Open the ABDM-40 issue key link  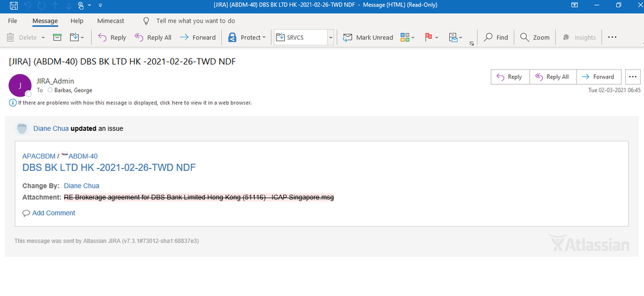tap(83, 156)
